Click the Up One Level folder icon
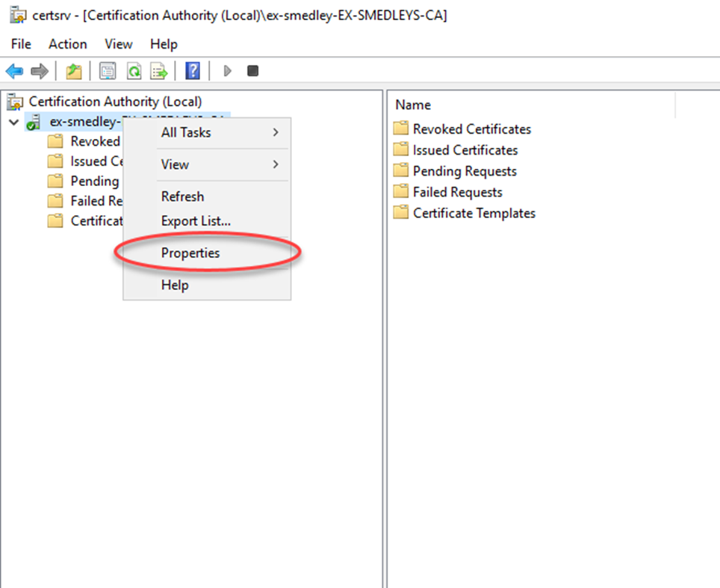The image size is (720, 588). [73, 71]
